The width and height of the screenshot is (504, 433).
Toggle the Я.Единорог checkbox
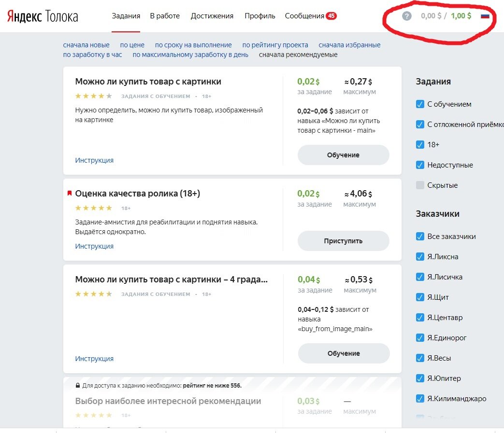pyautogui.click(x=420, y=338)
